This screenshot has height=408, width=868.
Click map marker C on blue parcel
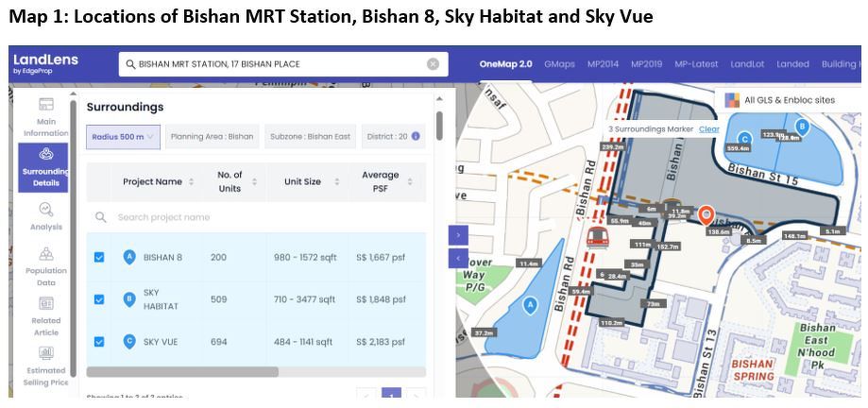(745, 139)
